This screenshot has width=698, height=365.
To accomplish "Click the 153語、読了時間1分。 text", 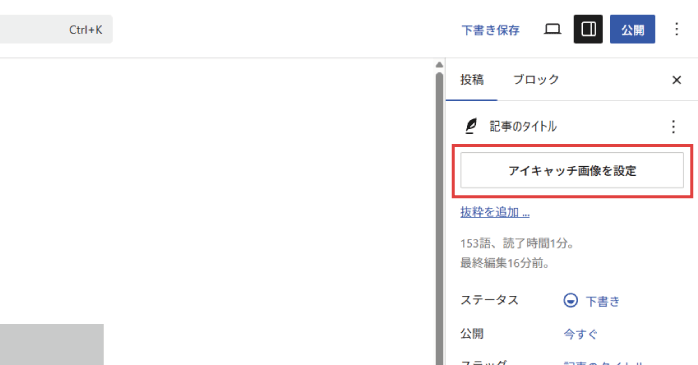I will tap(518, 243).
